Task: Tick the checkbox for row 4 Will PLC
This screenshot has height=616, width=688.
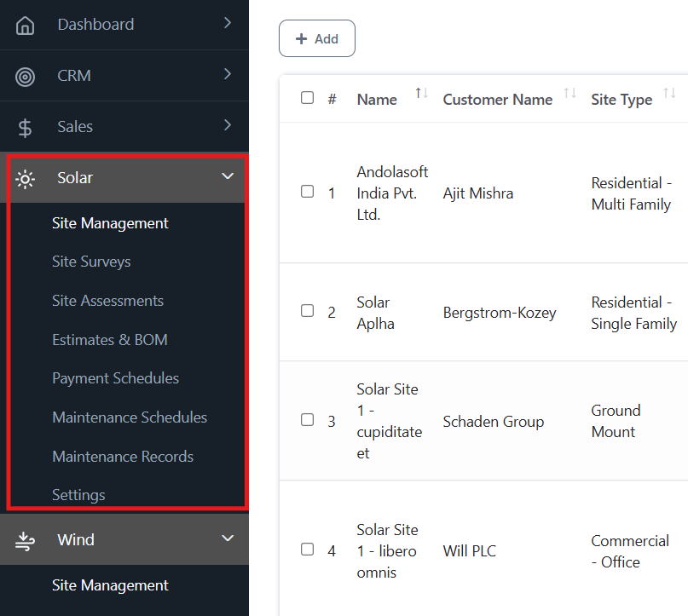Action: [x=308, y=550]
